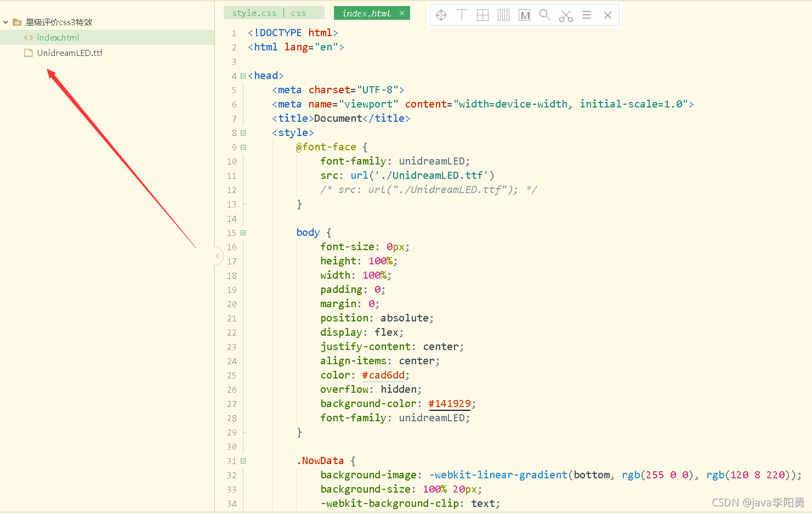Click the code brackets icon beside index.html
The height and width of the screenshot is (514, 812).
coord(29,38)
